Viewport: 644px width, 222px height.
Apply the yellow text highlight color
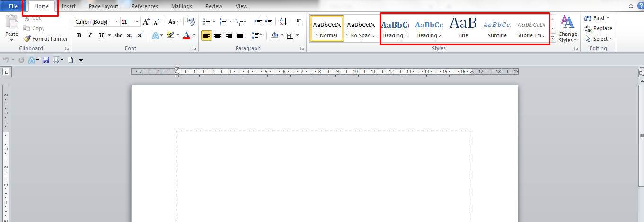(x=170, y=35)
